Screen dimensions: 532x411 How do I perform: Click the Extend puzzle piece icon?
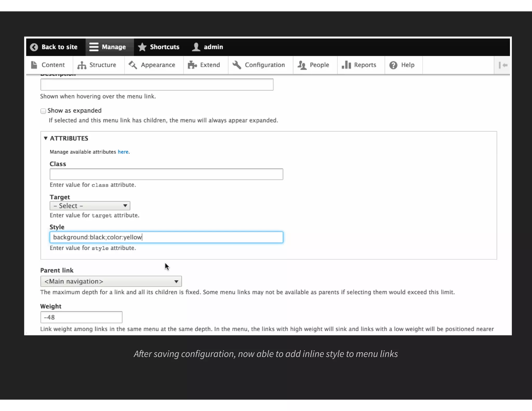[192, 65]
